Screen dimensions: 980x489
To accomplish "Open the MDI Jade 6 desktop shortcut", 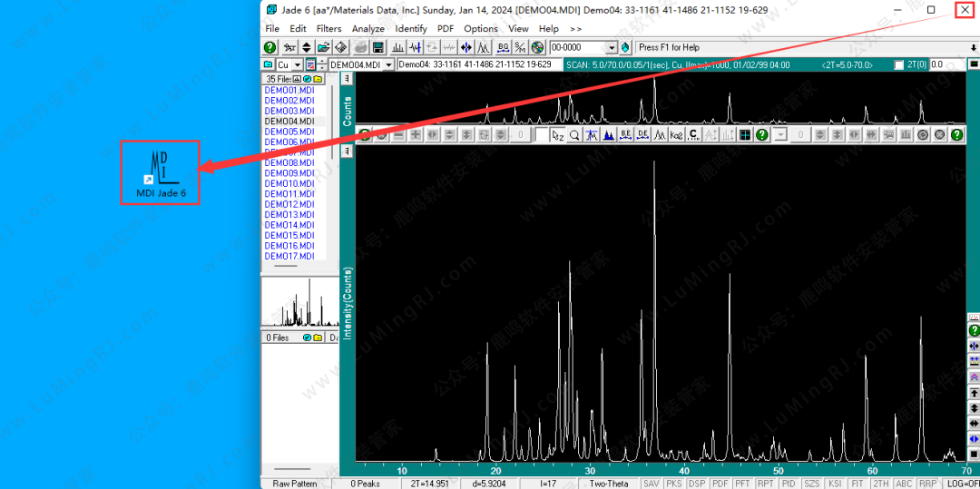I will [160, 172].
